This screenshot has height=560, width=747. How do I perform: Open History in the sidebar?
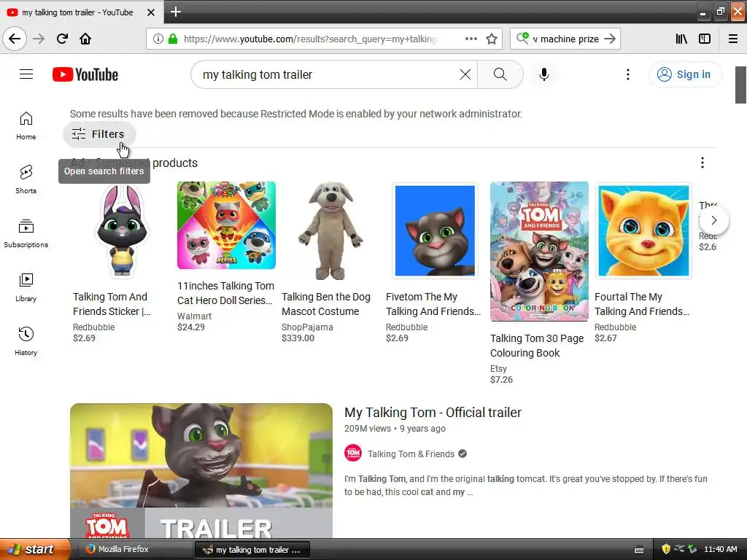pos(26,341)
